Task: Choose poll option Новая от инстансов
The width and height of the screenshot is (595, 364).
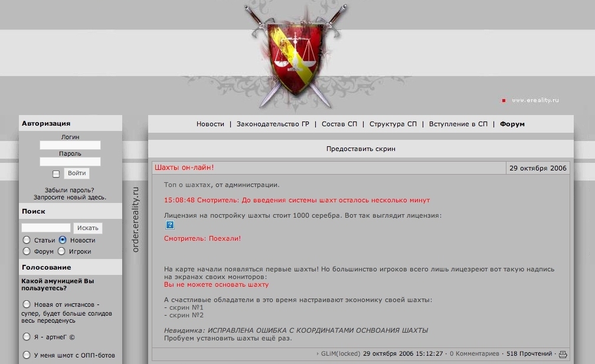Action: coord(27,304)
